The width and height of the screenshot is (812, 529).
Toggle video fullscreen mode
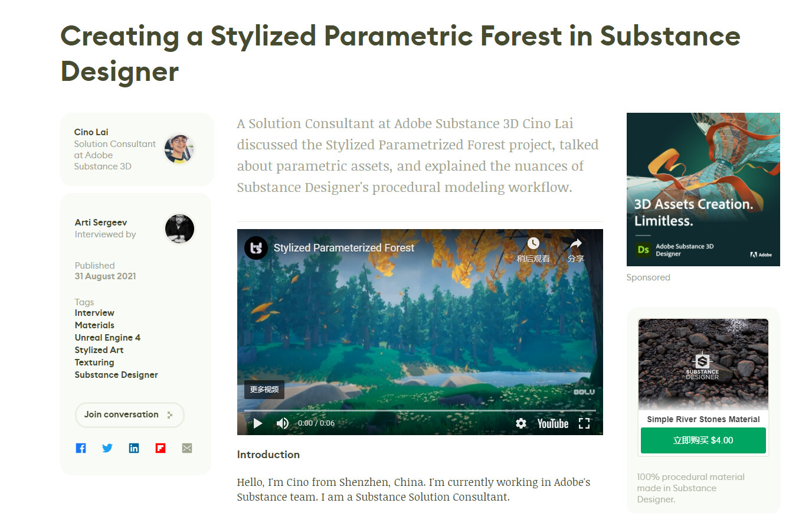(584, 423)
